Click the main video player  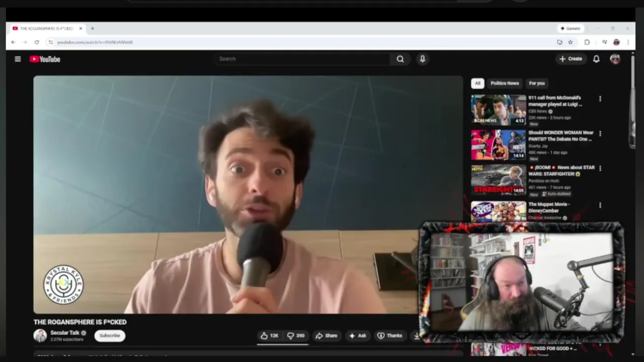(248, 195)
